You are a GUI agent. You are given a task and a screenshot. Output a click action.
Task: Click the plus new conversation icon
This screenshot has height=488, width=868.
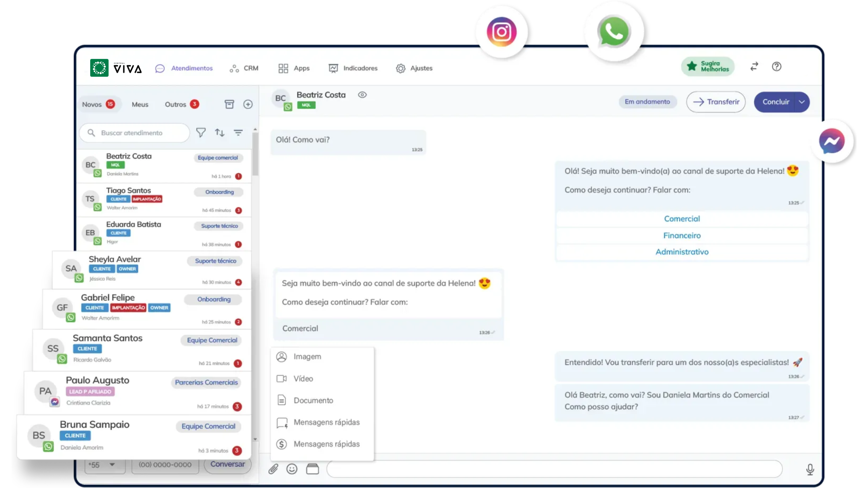248,104
